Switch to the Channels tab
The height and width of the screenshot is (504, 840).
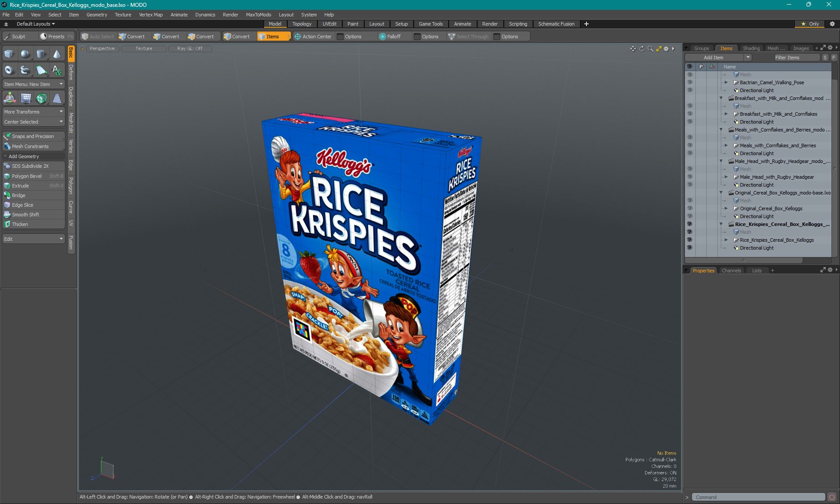click(731, 271)
